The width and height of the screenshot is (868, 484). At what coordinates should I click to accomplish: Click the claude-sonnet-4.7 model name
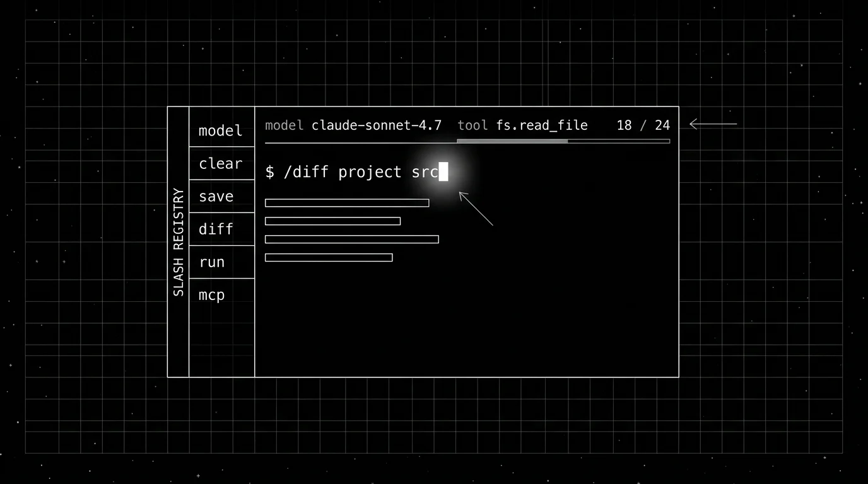(x=377, y=125)
